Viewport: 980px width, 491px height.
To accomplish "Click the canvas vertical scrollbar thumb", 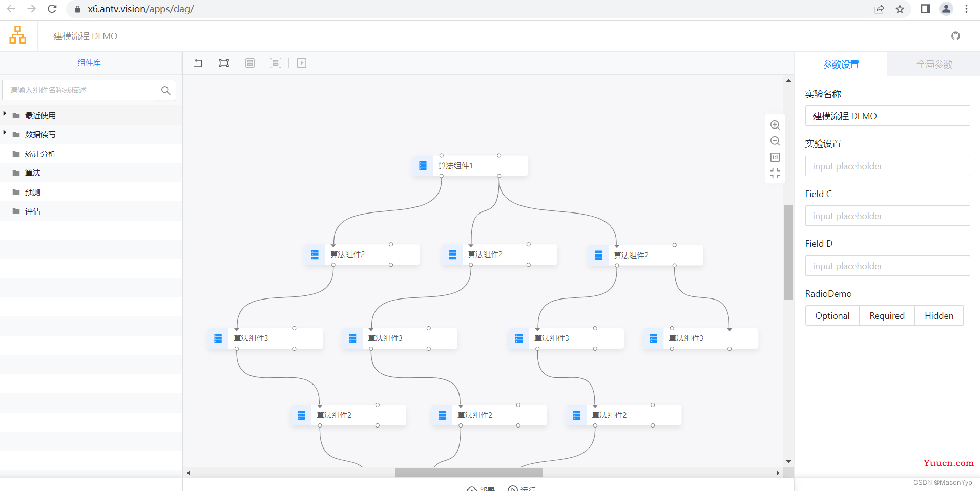I will point(788,252).
